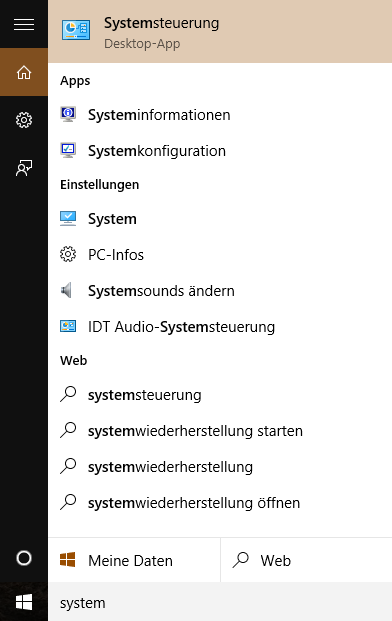Viewport: 392px width, 621px height.
Task: Open the settings gear in sidebar
Action: coord(24,120)
